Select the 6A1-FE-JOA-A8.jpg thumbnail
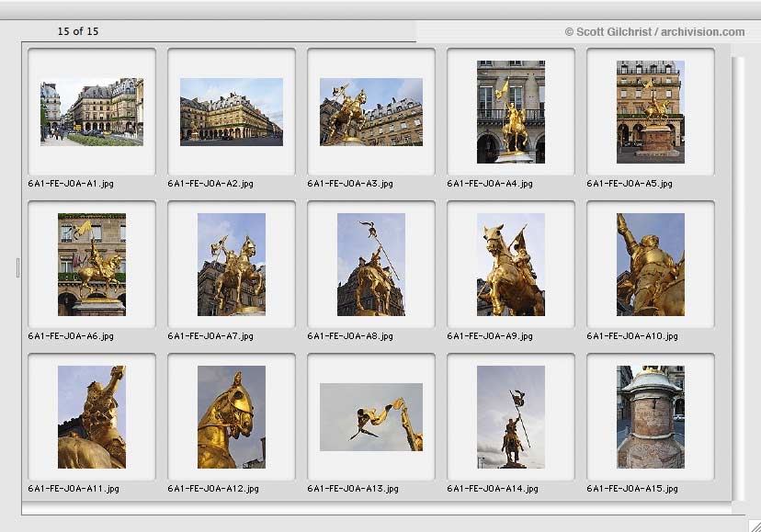 point(371,265)
